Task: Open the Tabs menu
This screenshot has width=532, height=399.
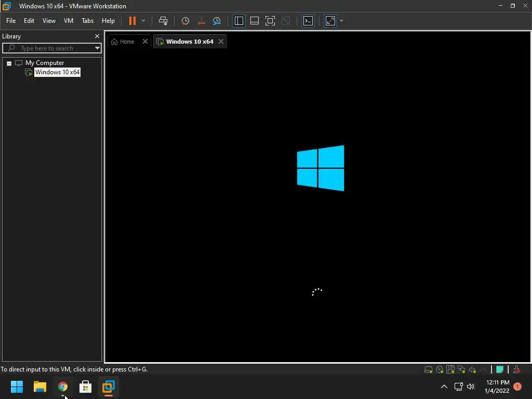Action: (x=87, y=21)
